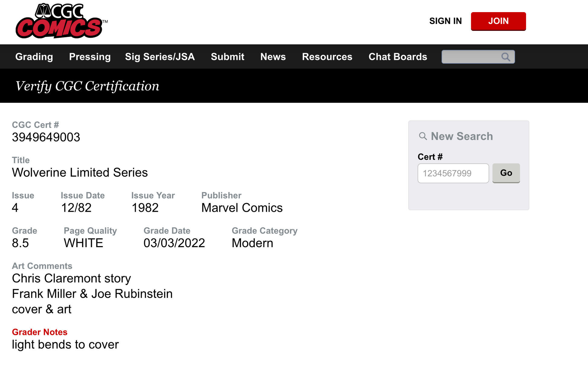588x383 pixels.
Task: Visit the Chat Boards
Action: pos(398,57)
